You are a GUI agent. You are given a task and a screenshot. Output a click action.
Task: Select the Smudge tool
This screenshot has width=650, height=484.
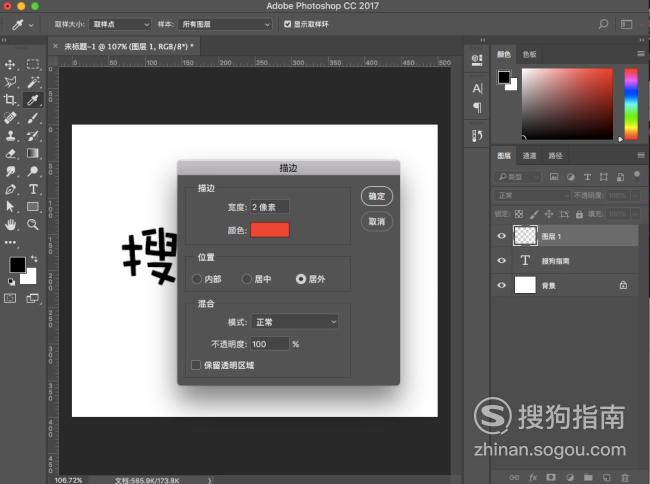point(10,171)
